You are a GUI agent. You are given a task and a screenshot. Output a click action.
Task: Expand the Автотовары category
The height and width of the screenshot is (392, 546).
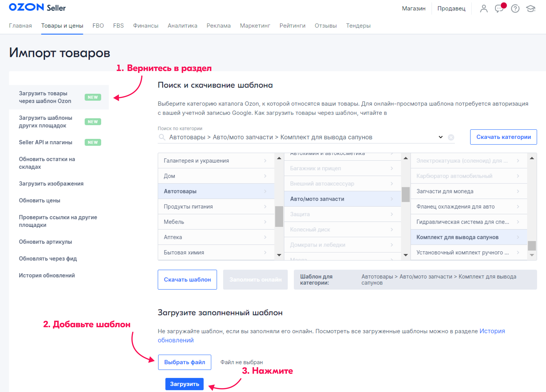[216, 191]
